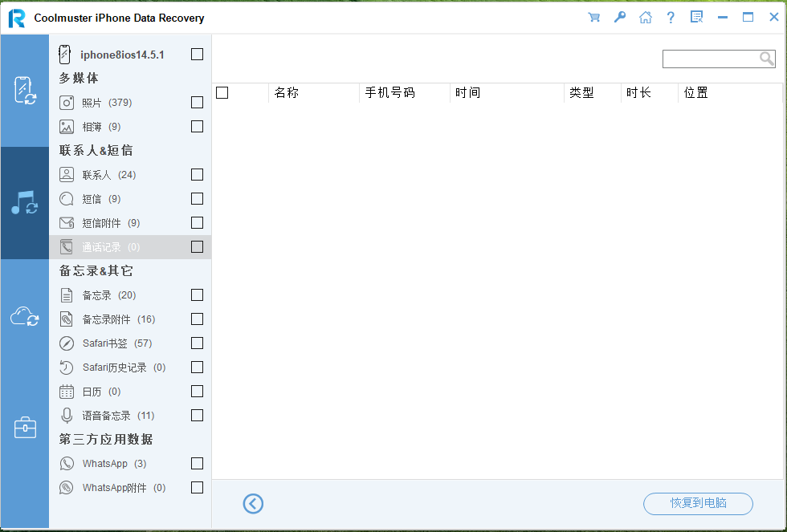Open the 备忘录附件 (16) category

pyautogui.click(x=130, y=319)
